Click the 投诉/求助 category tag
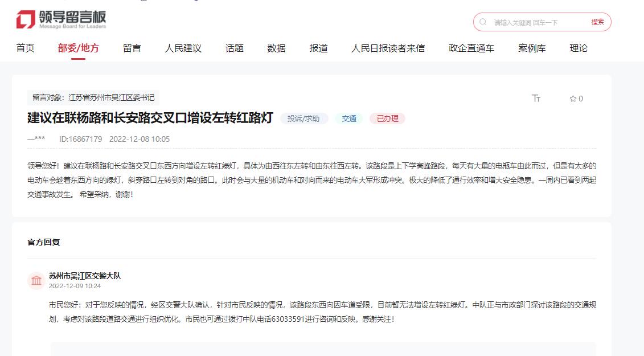 [x=303, y=118]
